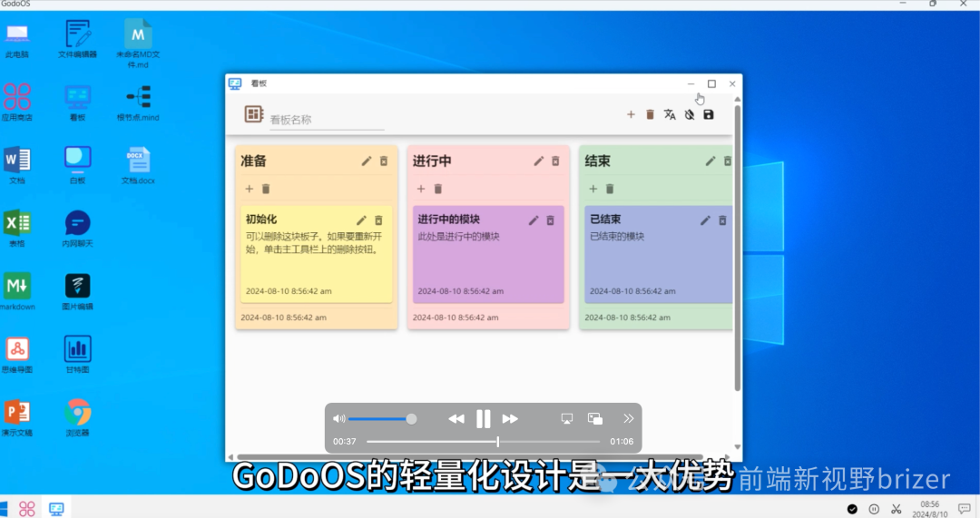The height and width of the screenshot is (518, 980).
Task: Edit the 进行中的模块 card
Action: click(x=534, y=220)
